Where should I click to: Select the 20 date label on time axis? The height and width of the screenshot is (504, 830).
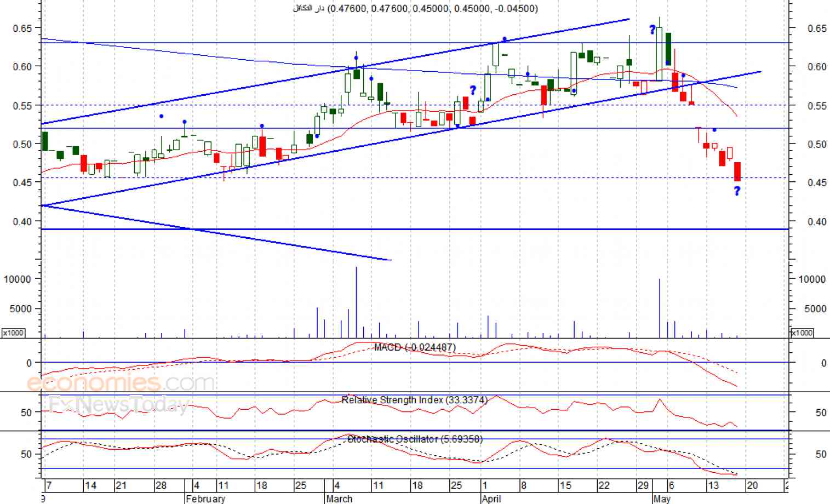(x=752, y=485)
